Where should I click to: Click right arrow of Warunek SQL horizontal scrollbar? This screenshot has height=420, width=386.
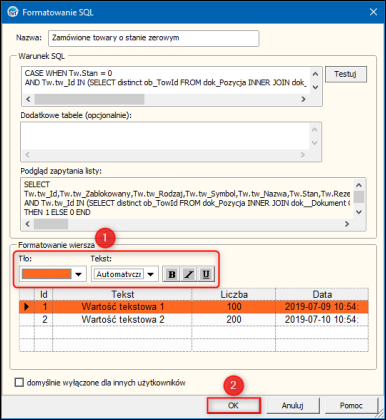(303, 99)
